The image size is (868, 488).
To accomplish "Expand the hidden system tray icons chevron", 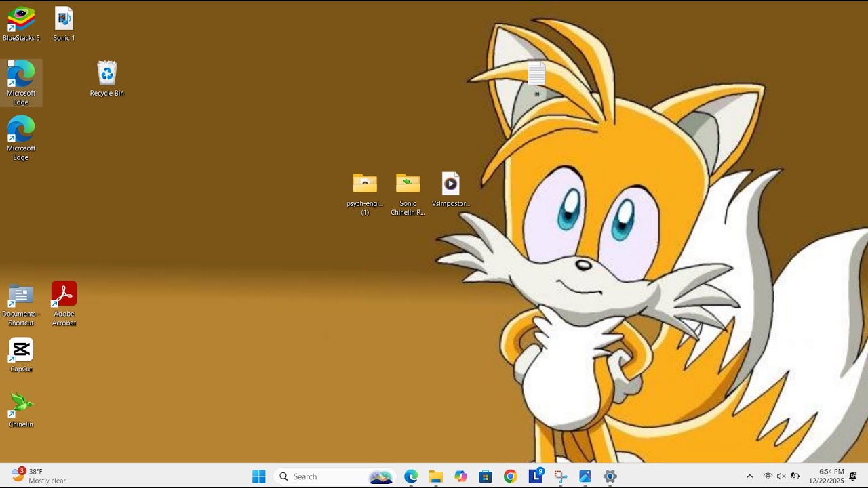I will [749, 476].
